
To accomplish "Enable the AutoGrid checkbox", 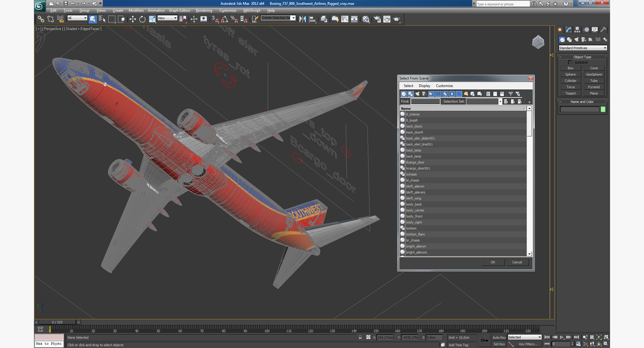I will click(570, 62).
